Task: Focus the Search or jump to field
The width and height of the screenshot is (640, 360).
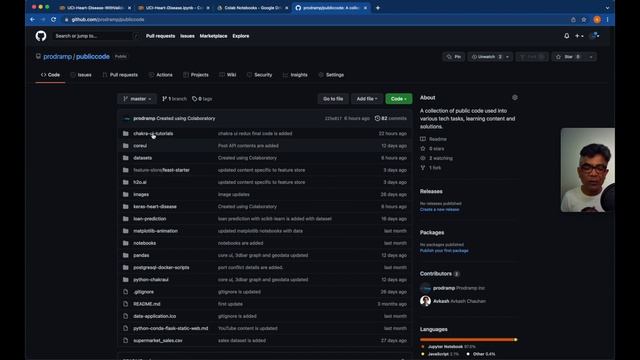Action: pyautogui.click(x=96, y=36)
